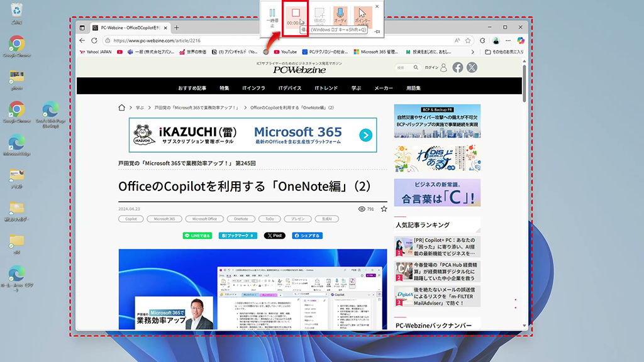Screen dimensions: 644x362
Task: Share the article with X Post
Action: (x=274, y=236)
